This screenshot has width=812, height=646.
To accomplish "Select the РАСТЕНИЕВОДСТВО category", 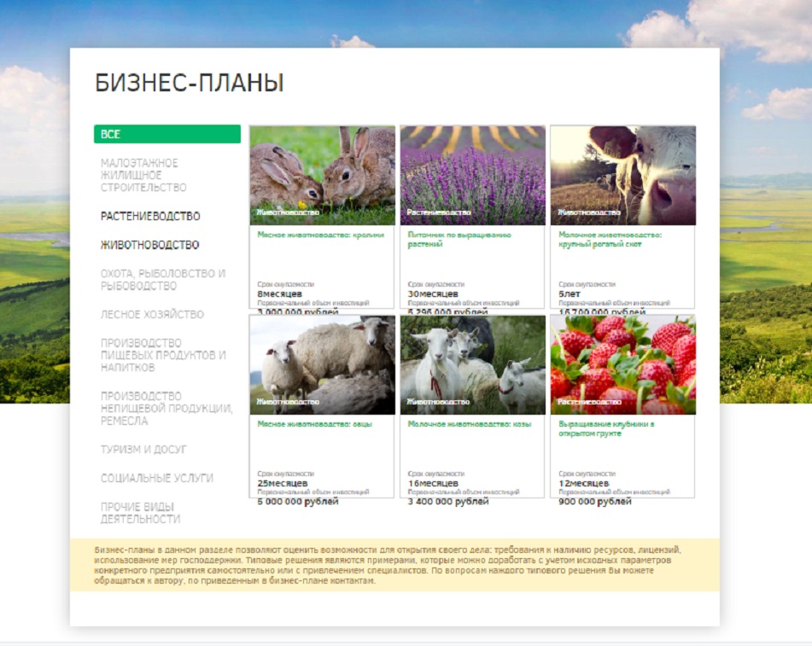I will 150,217.
